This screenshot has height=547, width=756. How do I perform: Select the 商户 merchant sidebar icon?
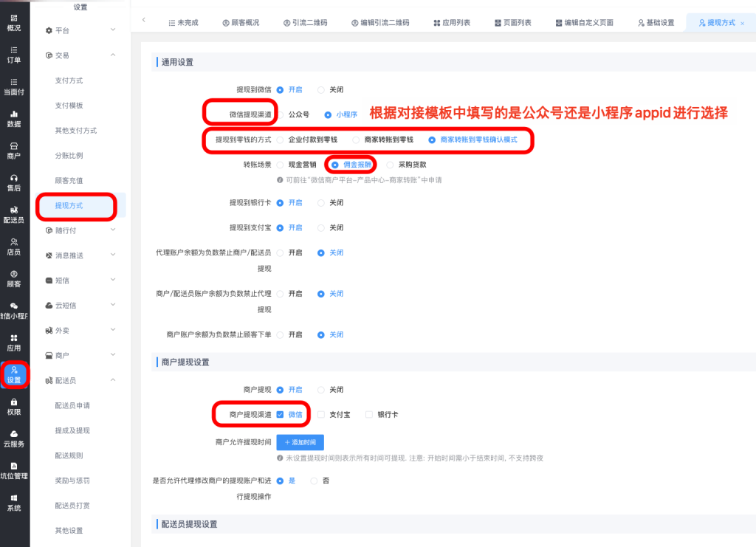14,151
